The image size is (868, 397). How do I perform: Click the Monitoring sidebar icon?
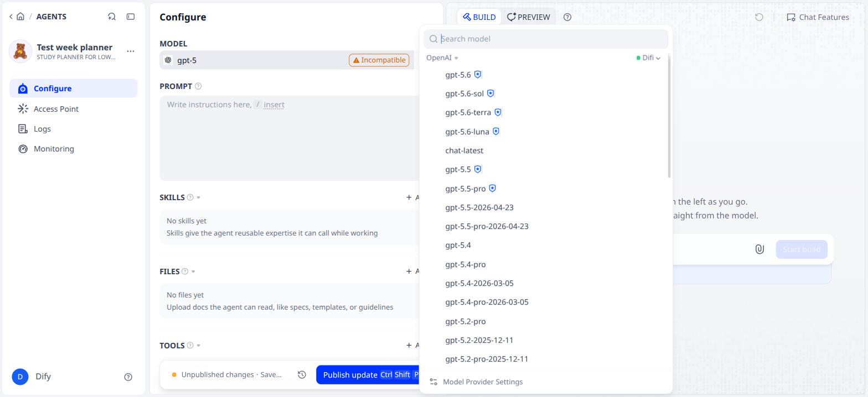coord(23,149)
